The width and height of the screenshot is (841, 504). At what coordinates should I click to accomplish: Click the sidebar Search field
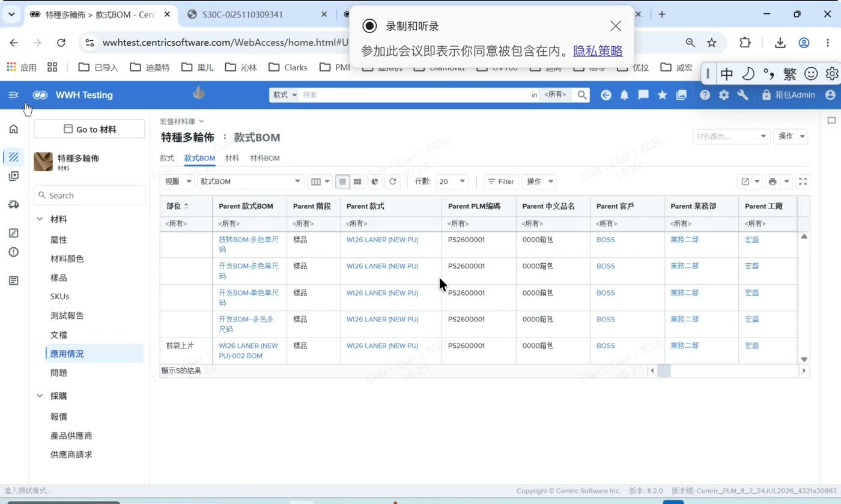(90, 195)
